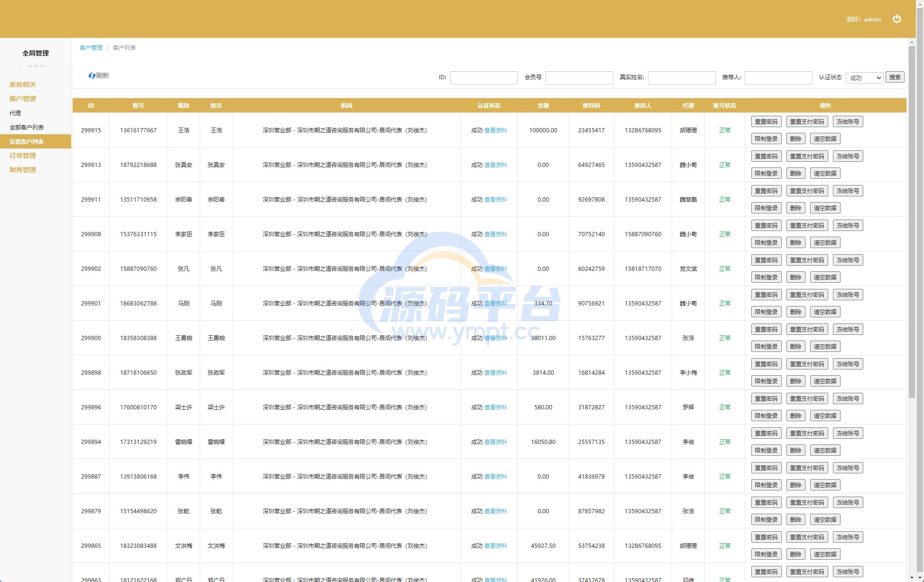Click 删除 for ID 299913
Screen dimensions: 924x582
(795, 174)
